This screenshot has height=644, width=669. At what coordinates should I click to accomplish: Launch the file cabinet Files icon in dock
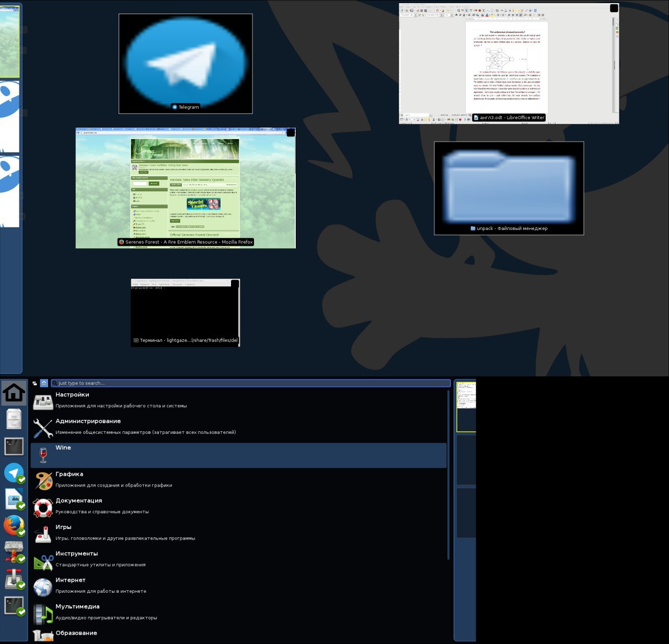click(14, 420)
